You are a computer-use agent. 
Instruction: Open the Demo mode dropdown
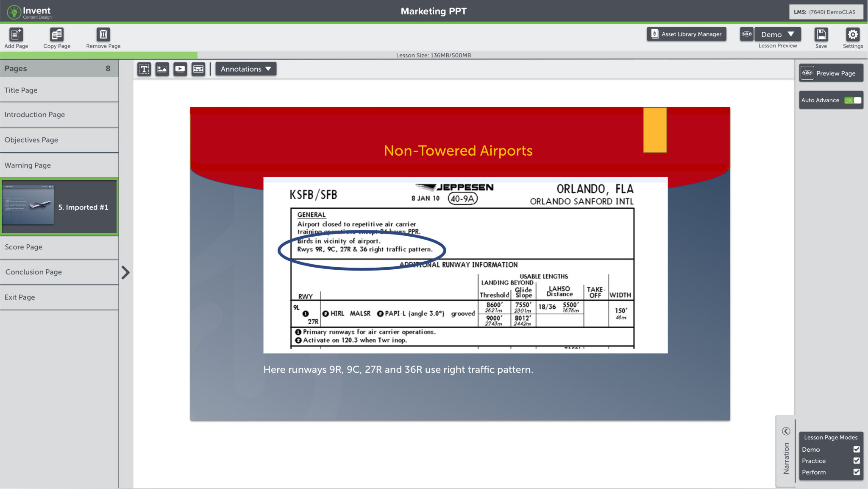[778, 34]
